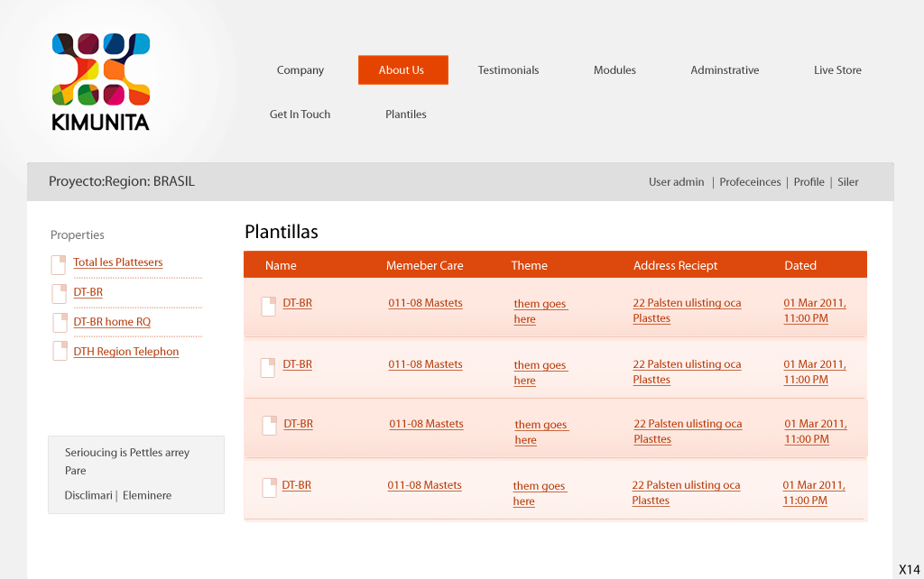The image size is (924, 579).
Task: Click the document icon in fourth table row
Action: [x=269, y=488]
